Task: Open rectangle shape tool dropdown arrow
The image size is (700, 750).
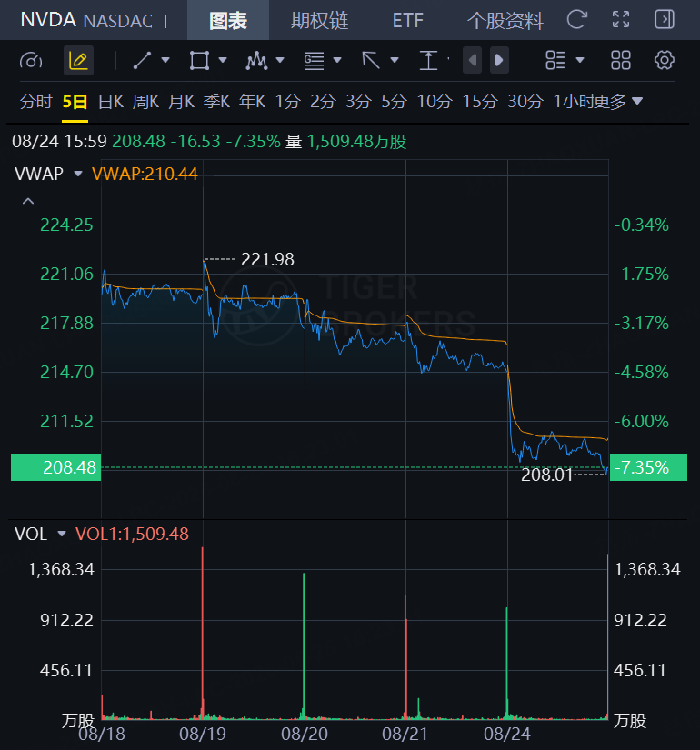Action: click(223, 60)
